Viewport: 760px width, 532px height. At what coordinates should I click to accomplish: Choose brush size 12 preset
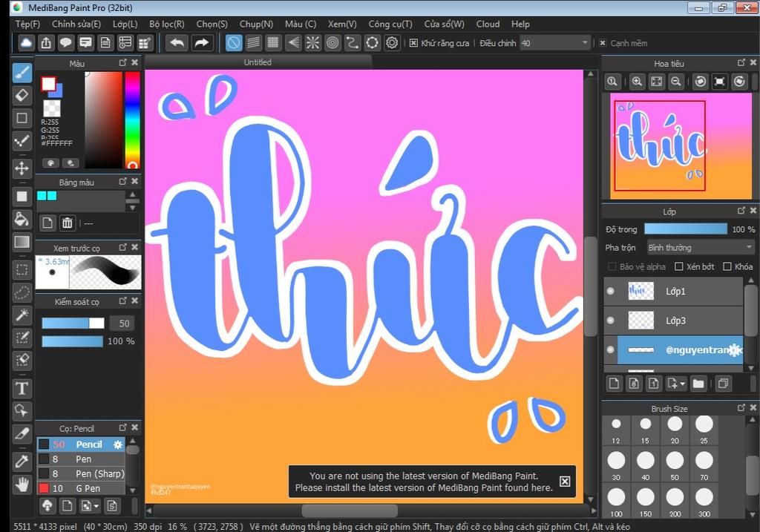pyautogui.click(x=616, y=430)
